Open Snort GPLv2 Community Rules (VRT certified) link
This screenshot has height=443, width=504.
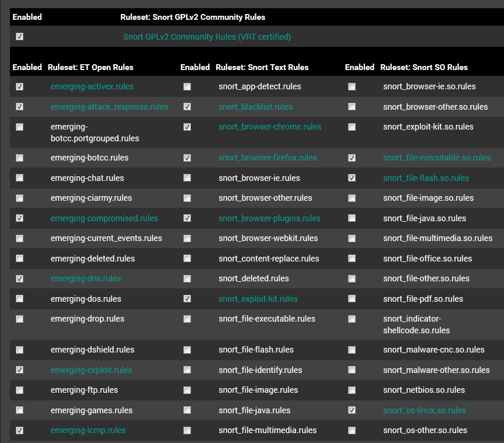click(207, 37)
